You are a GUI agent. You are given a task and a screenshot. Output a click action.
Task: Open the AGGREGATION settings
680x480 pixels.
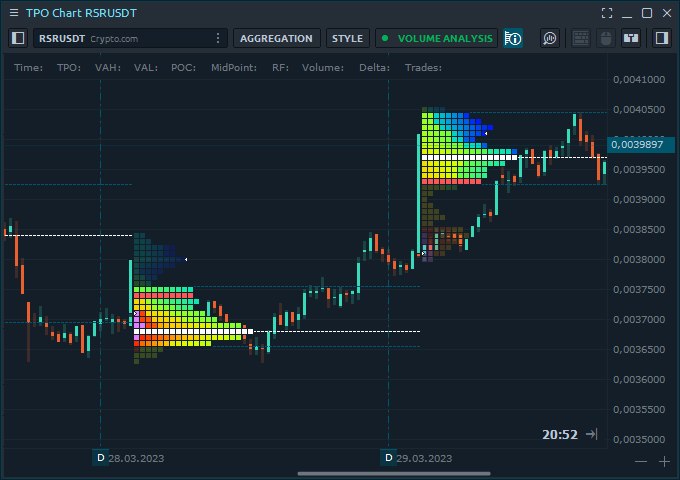coord(277,38)
